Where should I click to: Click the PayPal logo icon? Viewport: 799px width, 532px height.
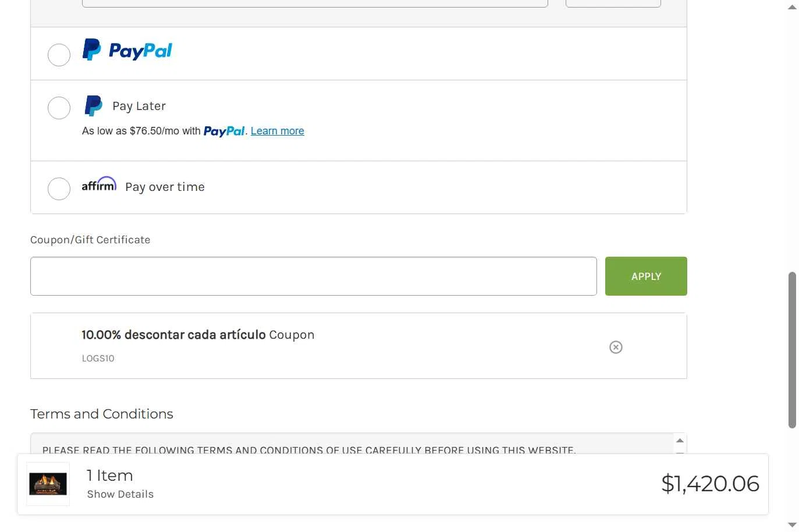coord(127,51)
